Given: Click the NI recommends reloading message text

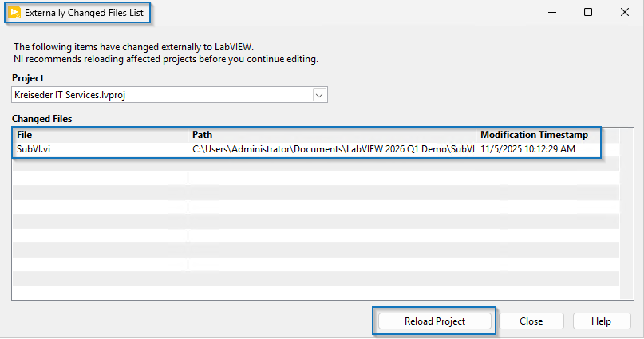Looking at the screenshot, I should tap(166, 58).
